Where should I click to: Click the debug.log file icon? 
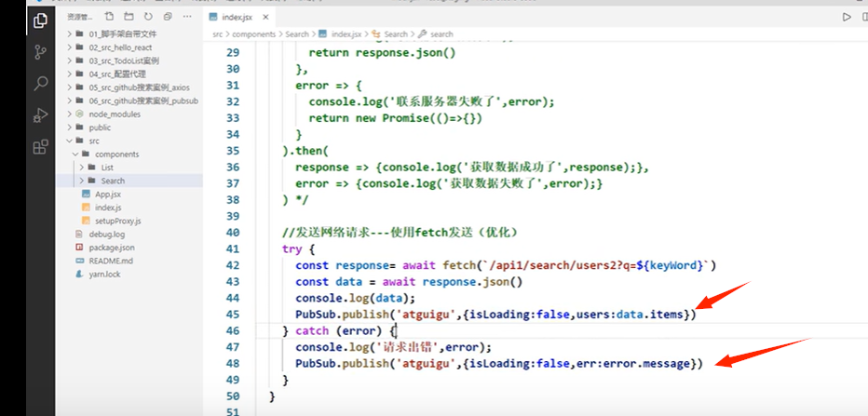78,234
